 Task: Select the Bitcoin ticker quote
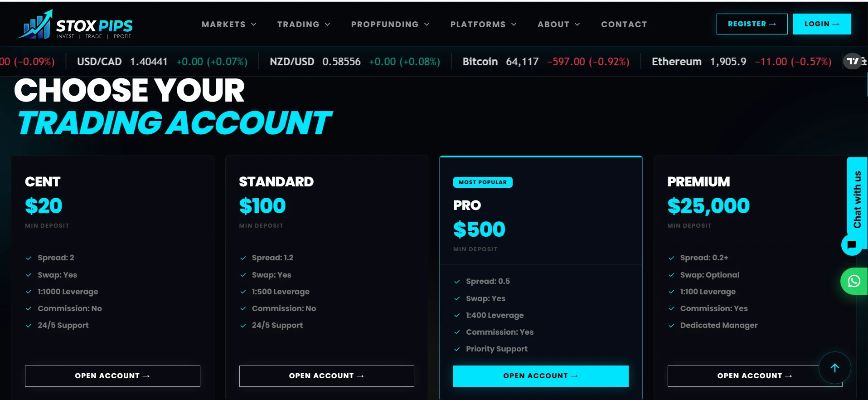[x=546, y=62]
